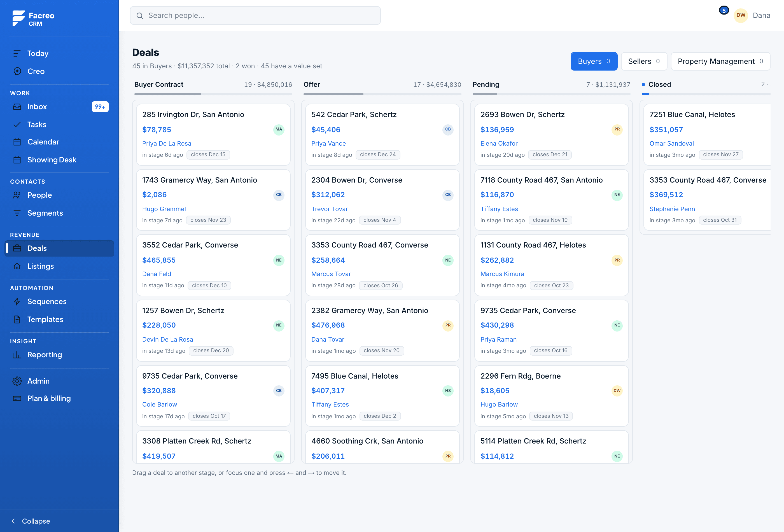784x532 pixels.
Task: Click the Segments filter icon
Action: click(x=17, y=213)
